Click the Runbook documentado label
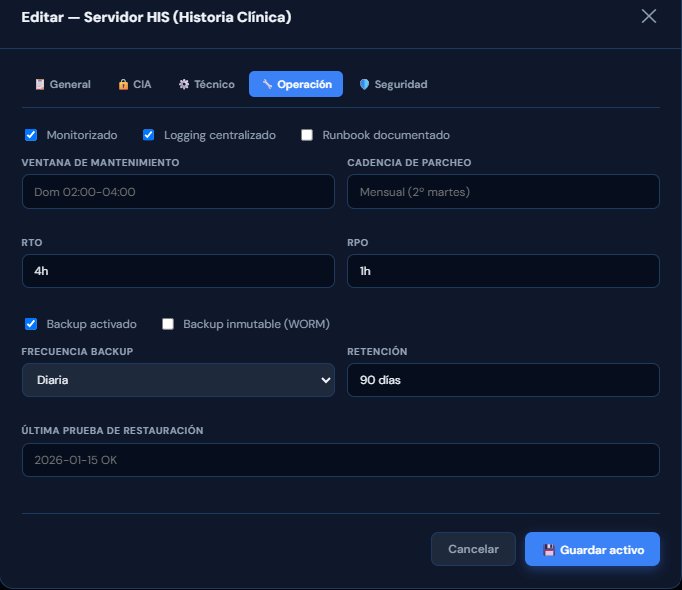The image size is (682, 590). pos(386,135)
